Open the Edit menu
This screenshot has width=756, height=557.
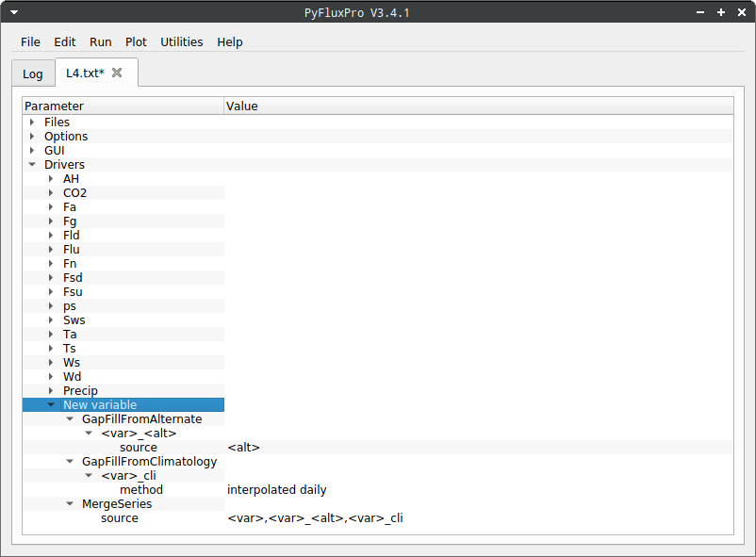(65, 42)
